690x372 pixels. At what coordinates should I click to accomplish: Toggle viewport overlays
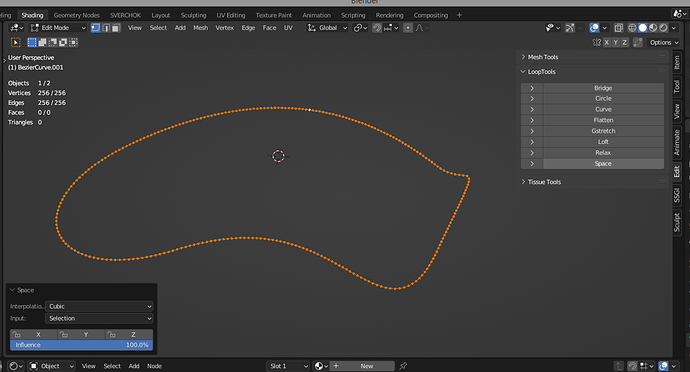tap(594, 28)
